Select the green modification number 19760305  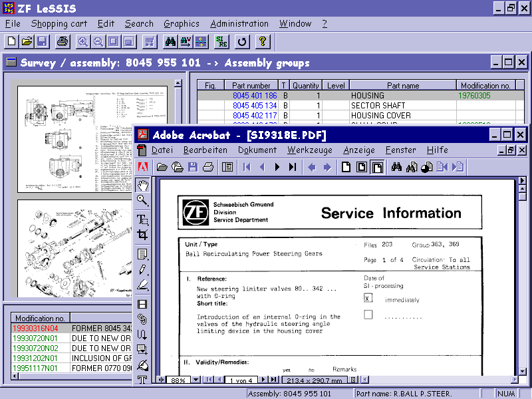[474, 96]
